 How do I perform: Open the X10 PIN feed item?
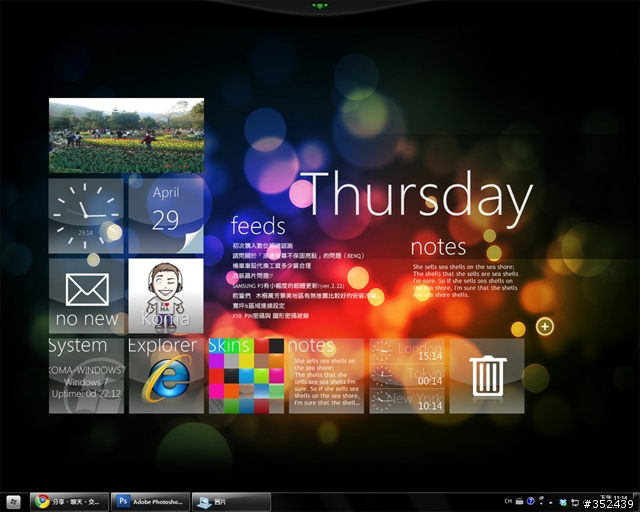point(270,316)
